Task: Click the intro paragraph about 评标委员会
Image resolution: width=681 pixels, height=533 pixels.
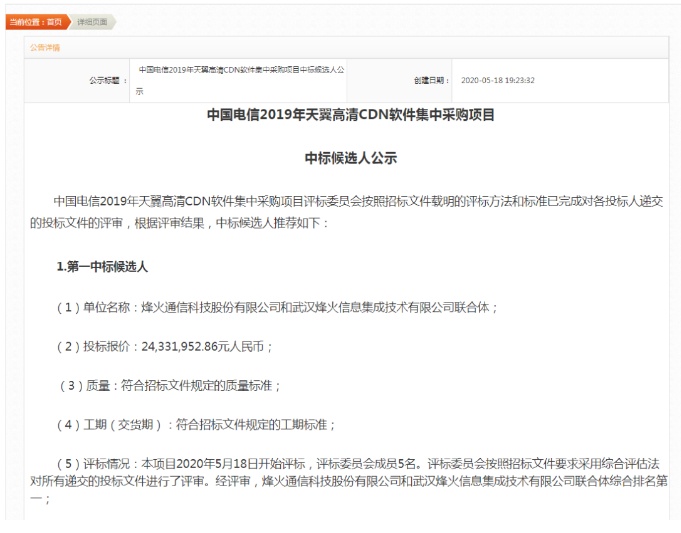Action: 350,200
